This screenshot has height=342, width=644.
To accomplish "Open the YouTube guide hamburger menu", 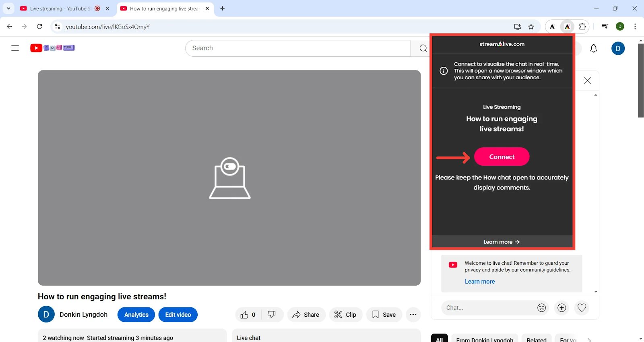I will point(15,48).
